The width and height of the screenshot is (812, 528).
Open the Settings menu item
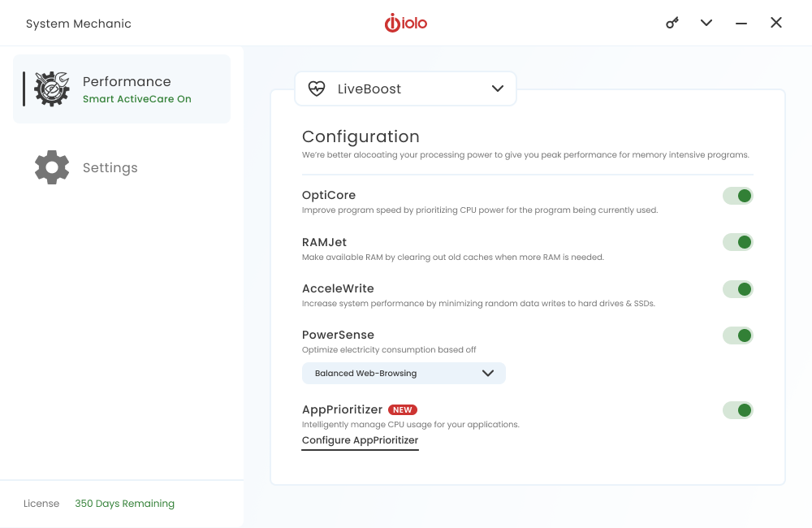coord(110,167)
